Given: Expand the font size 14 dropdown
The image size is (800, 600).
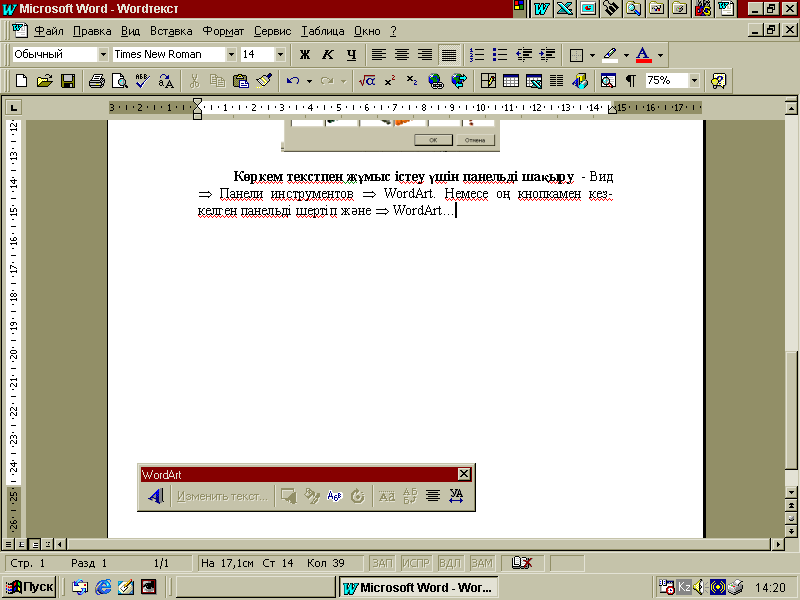Looking at the screenshot, I should point(280,54).
